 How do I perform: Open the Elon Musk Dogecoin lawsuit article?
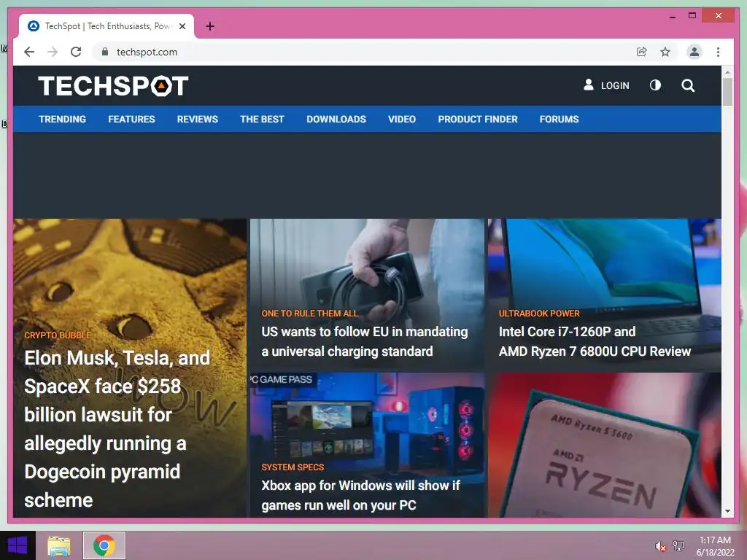[117, 429]
